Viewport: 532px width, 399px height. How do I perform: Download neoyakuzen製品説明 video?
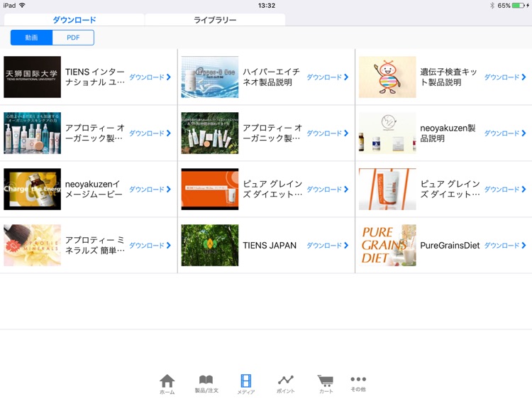[505, 133]
